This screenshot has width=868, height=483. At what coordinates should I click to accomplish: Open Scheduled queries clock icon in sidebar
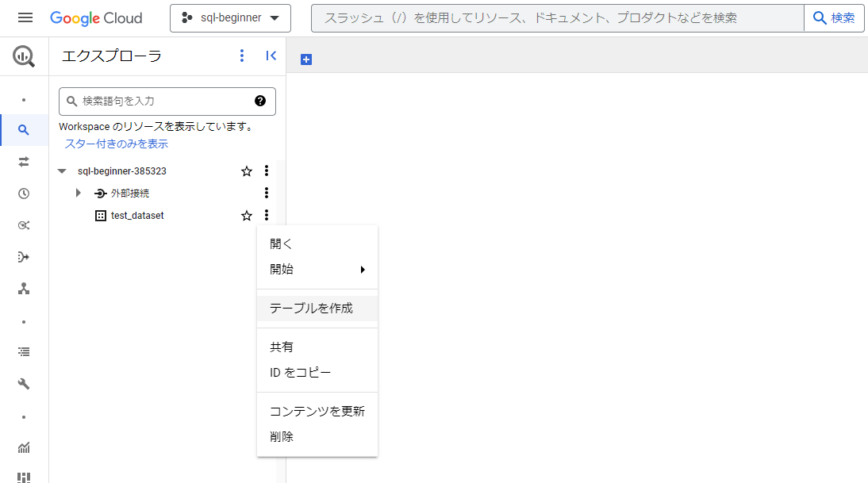point(24,194)
